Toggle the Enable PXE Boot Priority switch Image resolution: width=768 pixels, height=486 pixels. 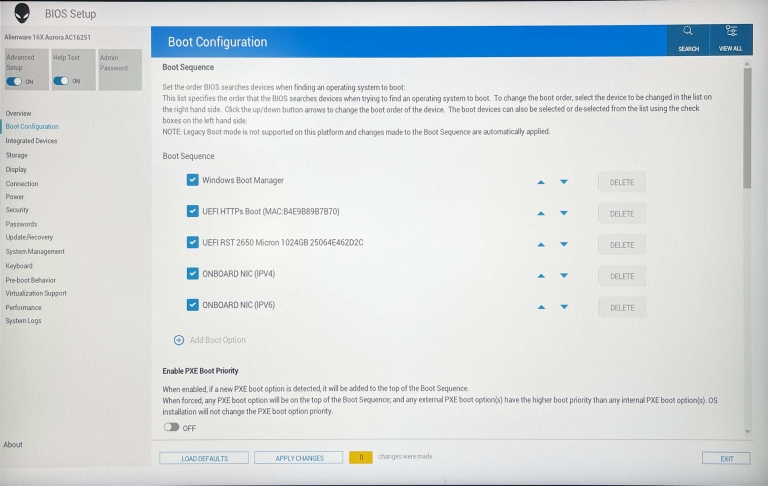pos(172,427)
